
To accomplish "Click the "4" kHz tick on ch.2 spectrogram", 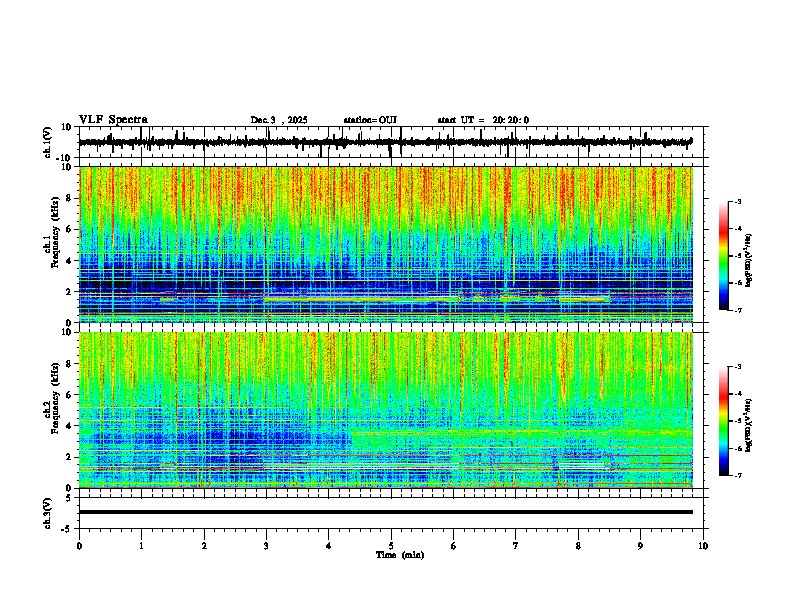I will tap(69, 426).
